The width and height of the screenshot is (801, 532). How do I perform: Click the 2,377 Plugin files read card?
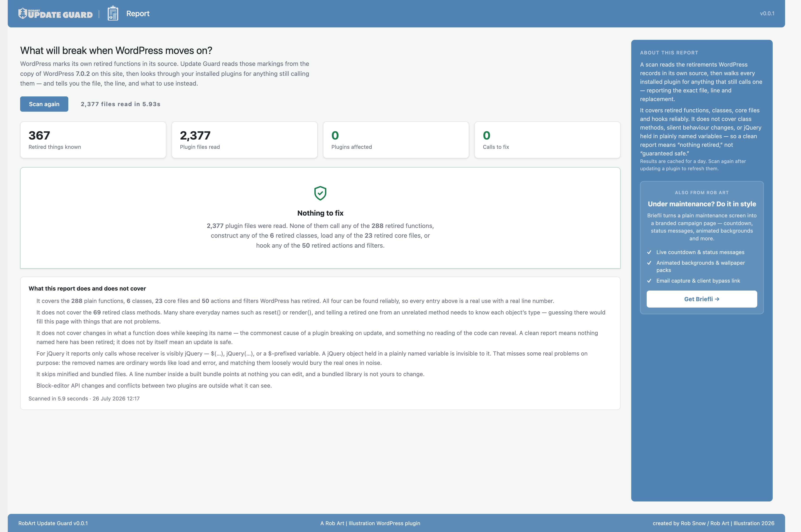coord(245,140)
